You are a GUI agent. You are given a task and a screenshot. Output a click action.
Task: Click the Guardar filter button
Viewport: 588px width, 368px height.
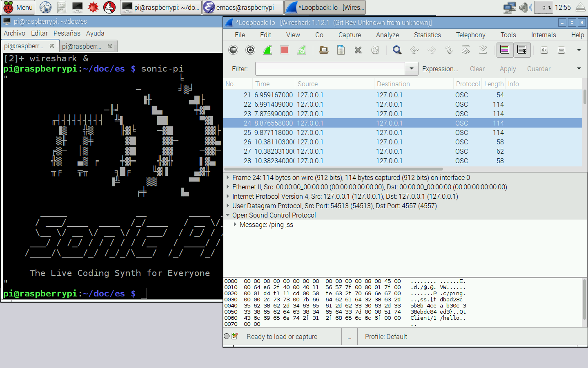pos(539,69)
